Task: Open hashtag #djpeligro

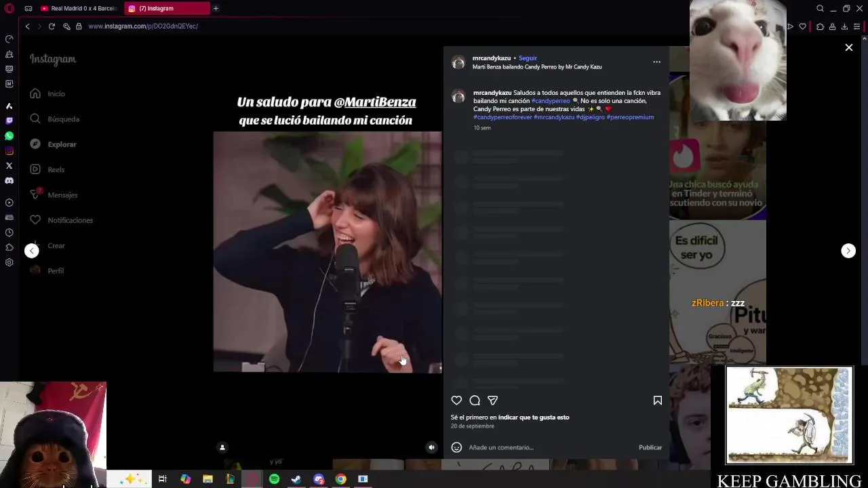Action: (x=590, y=117)
